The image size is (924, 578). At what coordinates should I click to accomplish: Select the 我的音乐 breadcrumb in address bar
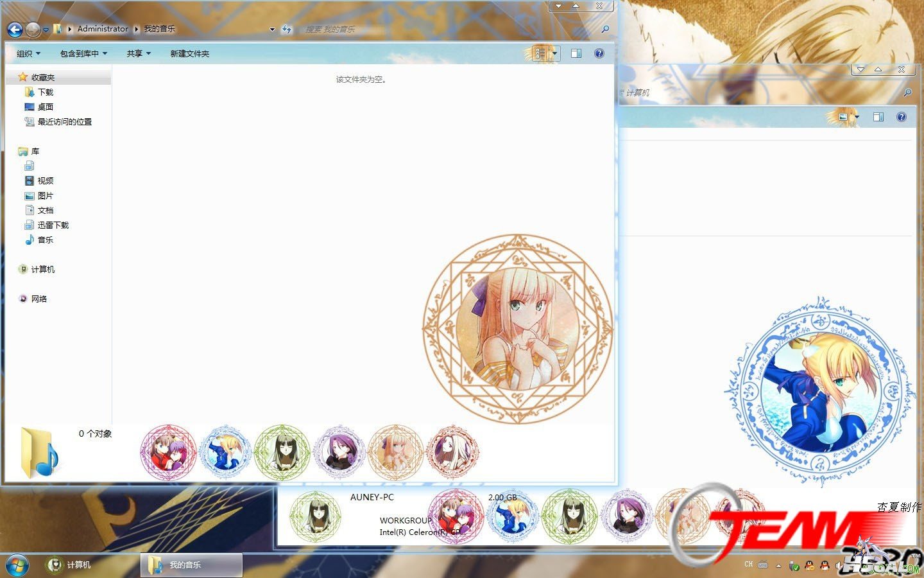click(x=159, y=29)
